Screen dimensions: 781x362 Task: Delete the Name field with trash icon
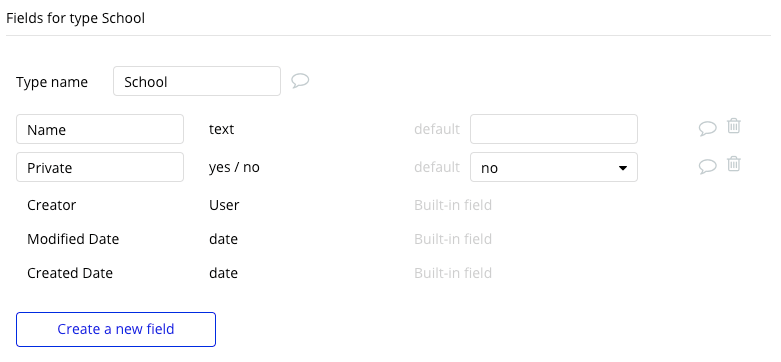pos(734,126)
